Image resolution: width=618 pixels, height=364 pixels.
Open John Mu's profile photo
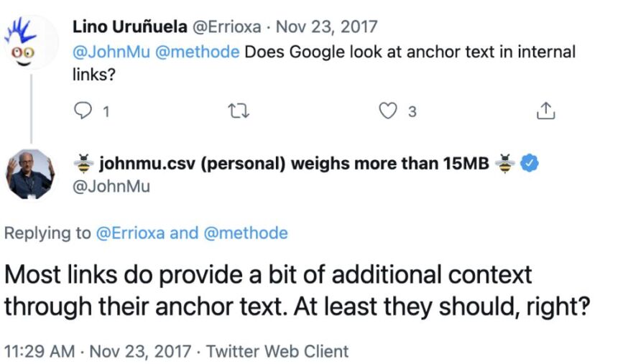30,174
